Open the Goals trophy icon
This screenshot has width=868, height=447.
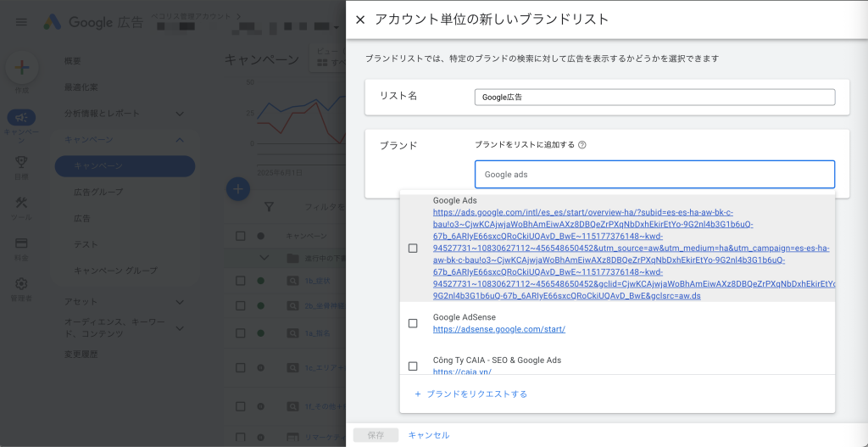[x=21, y=161]
